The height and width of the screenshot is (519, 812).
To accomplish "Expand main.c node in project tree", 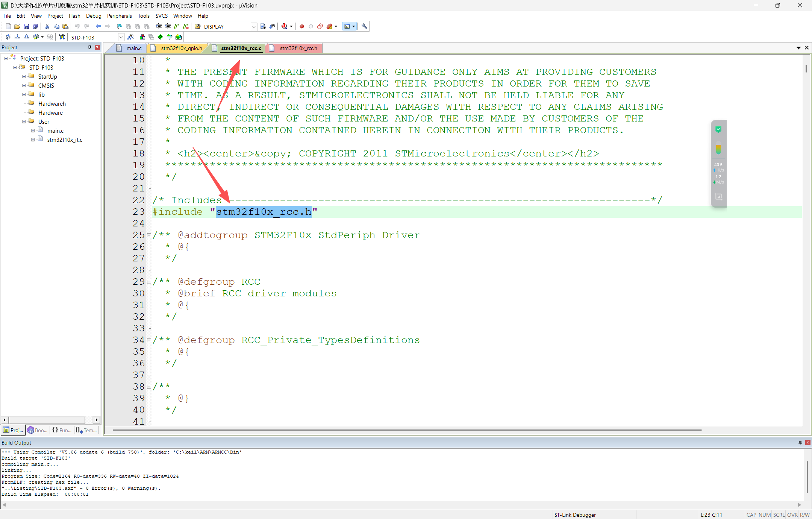I will pos(33,131).
